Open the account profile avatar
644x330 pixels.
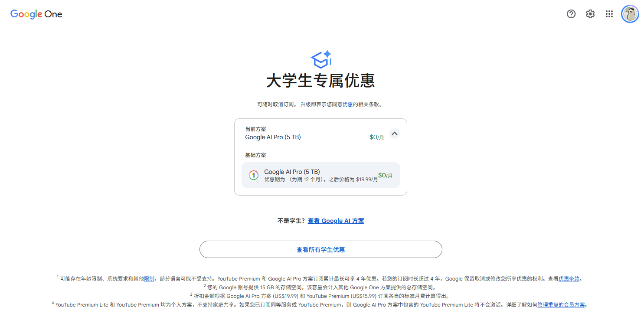coord(630,14)
